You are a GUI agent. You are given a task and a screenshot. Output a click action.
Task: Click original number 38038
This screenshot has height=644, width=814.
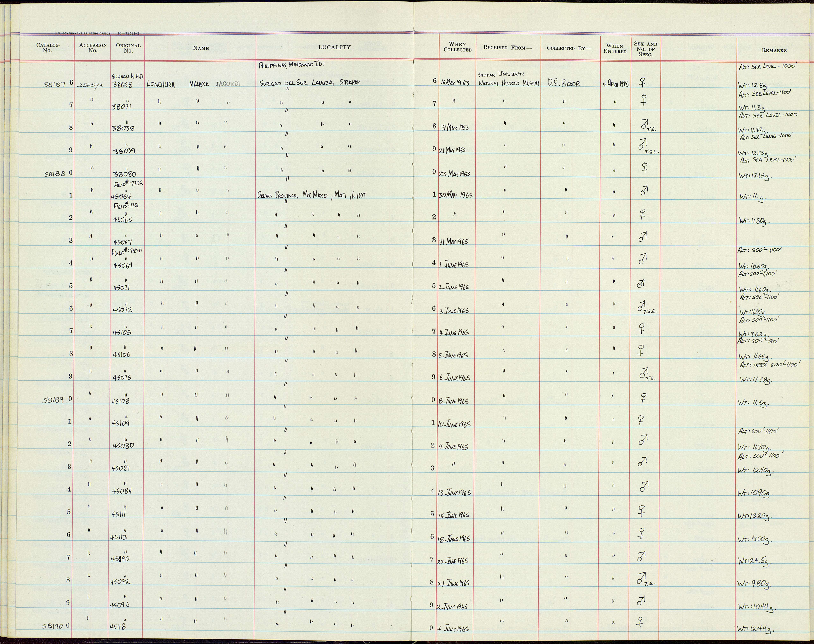point(123,129)
